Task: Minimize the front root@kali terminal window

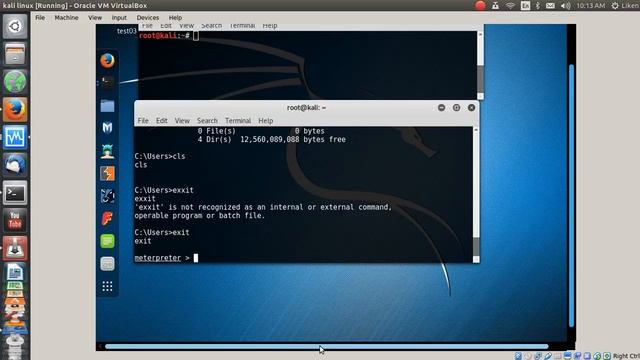Action: [x=441, y=107]
